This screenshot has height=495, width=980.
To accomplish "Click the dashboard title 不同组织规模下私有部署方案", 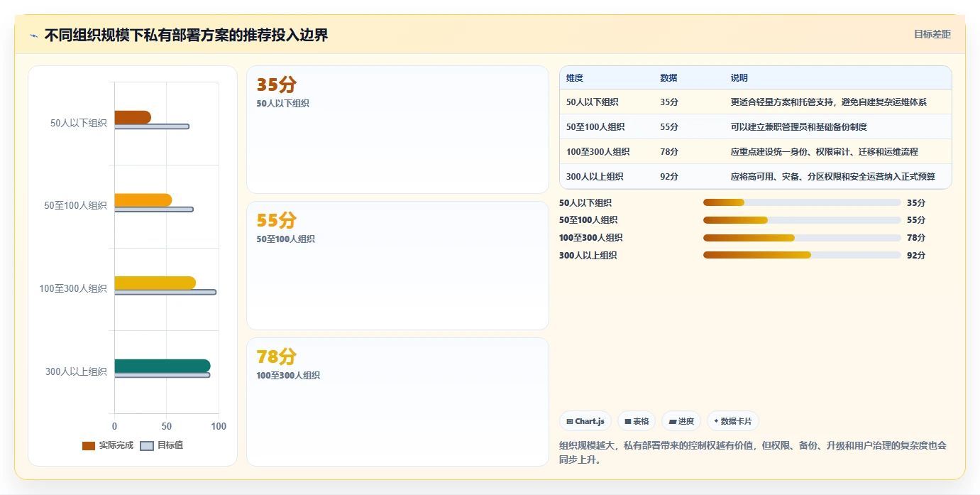I will pyautogui.click(x=187, y=36).
